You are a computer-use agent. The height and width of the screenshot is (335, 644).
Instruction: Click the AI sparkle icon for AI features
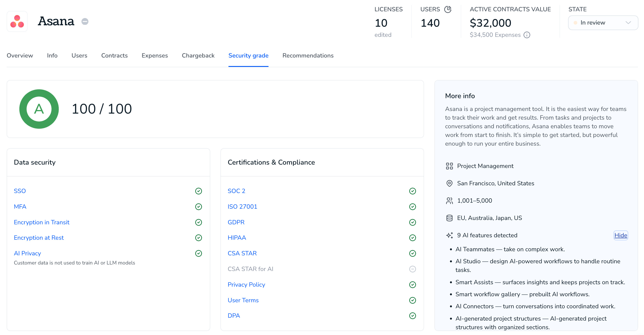click(x=449, y=235)
